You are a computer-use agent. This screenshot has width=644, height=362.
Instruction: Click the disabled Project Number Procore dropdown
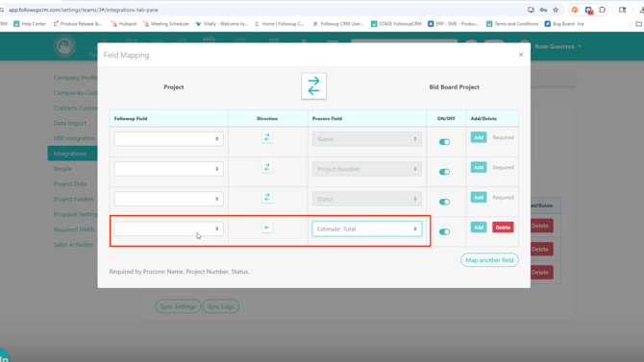click(x=367, y=169)
